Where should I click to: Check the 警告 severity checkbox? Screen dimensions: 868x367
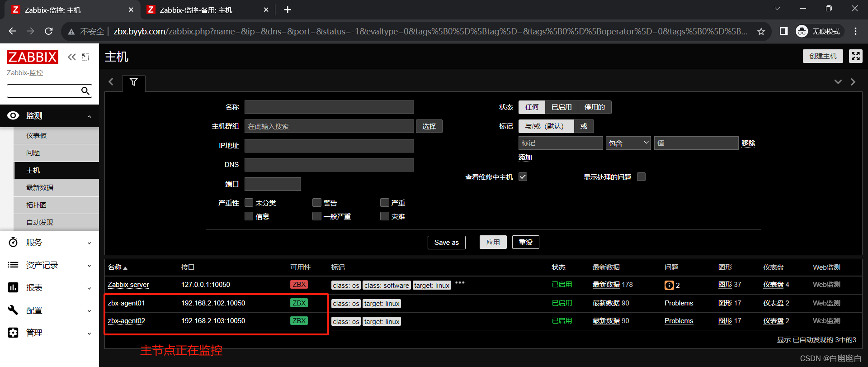tap(316, 202)
